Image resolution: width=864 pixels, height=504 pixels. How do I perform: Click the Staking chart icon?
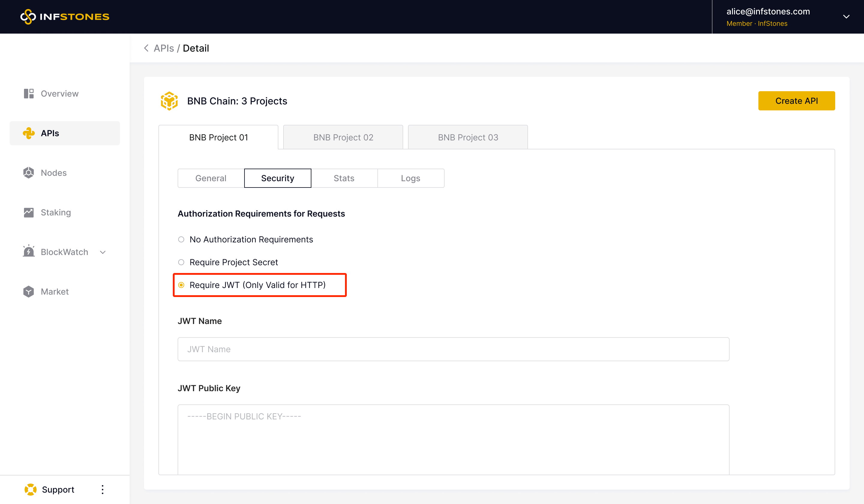tap(29, 213)
